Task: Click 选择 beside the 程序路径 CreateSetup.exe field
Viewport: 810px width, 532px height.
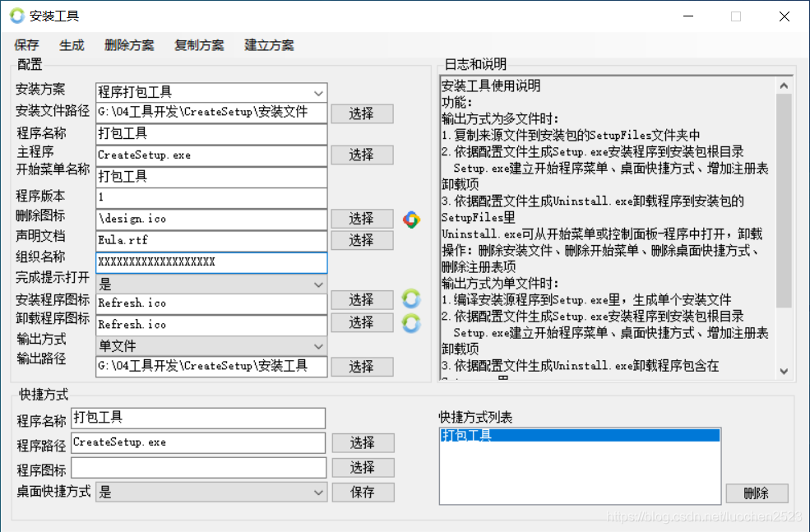Action: pyautogui.click(x=363, y=442)
